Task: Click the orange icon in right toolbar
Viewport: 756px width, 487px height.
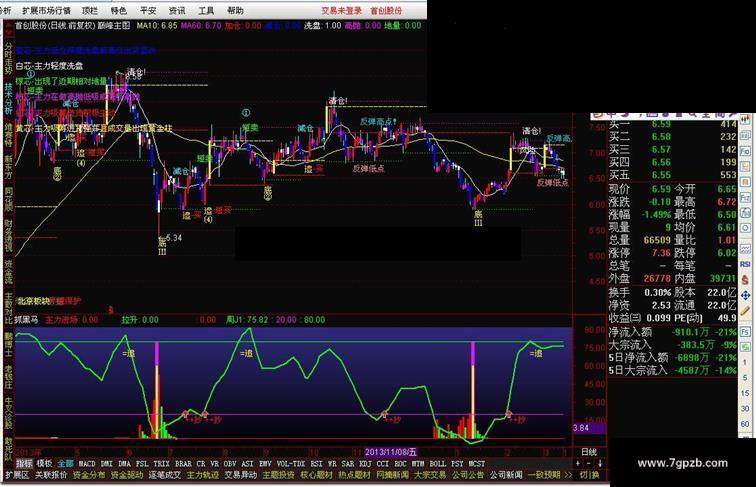Action: pyautogui.click(x=745, y=181)
